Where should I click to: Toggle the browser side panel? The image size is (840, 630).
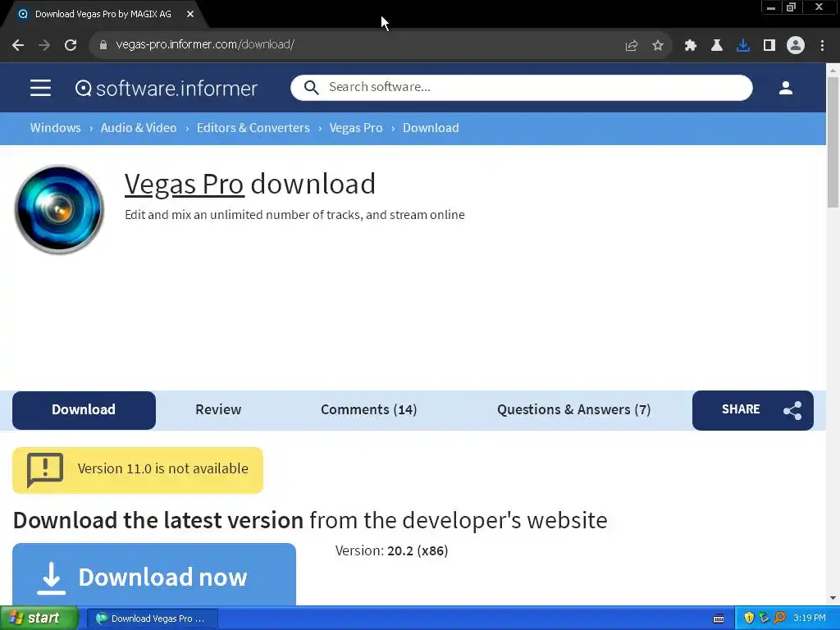(x=769, y=46)
